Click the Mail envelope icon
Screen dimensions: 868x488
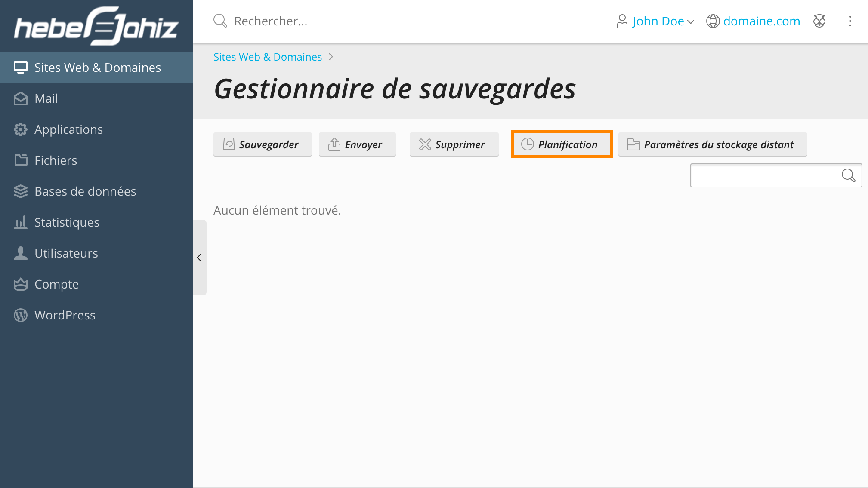click(20, 98)
